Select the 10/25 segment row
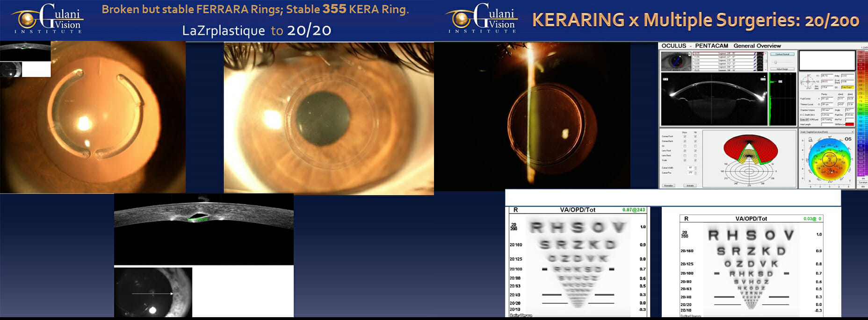The height and width of the screenshot is (320, 868). (x=728, y=54)
